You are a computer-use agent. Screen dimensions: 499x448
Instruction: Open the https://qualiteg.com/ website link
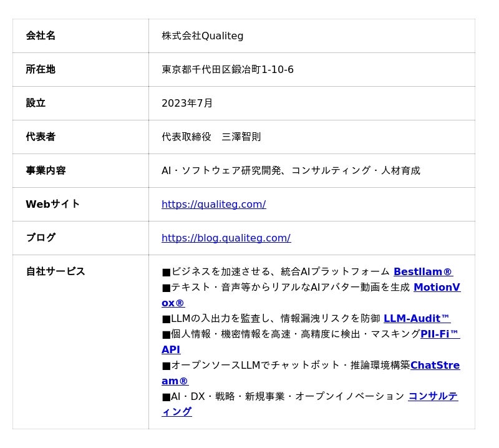[213, 204]
